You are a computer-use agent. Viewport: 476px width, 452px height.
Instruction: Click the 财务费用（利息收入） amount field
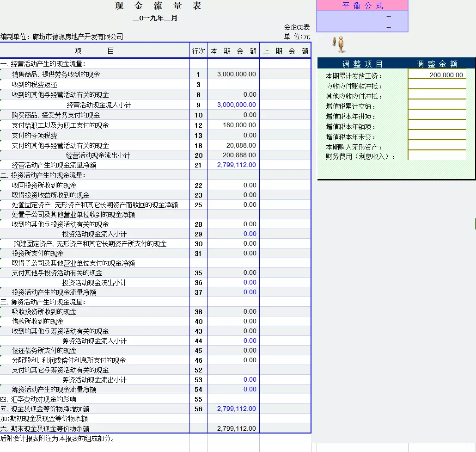coord(437,155)
